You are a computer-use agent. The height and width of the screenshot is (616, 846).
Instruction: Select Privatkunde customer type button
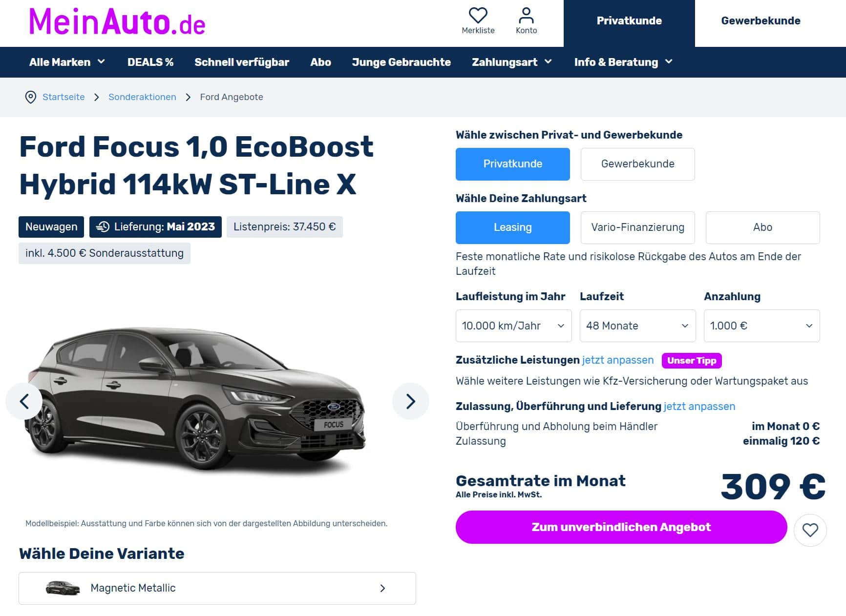[x=512, y=164]
